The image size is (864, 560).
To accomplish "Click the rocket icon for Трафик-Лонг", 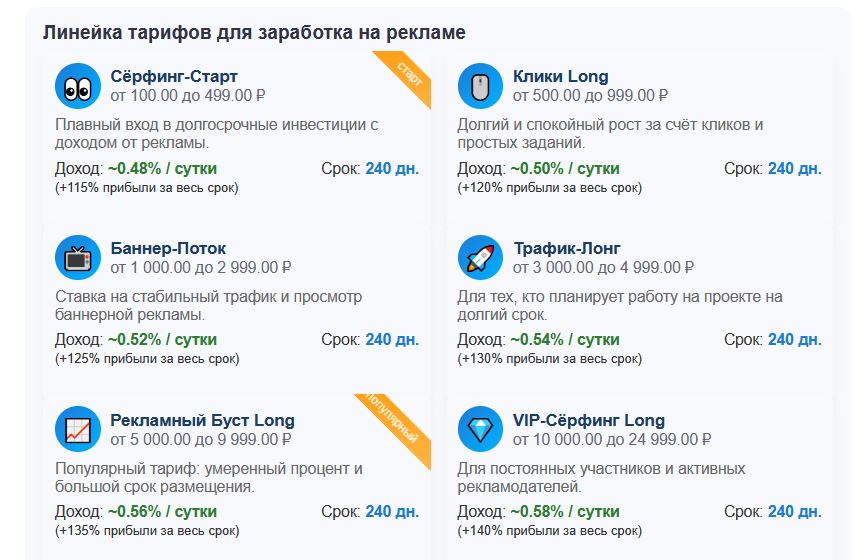I will pyautogui.click(x=480, y=258).
